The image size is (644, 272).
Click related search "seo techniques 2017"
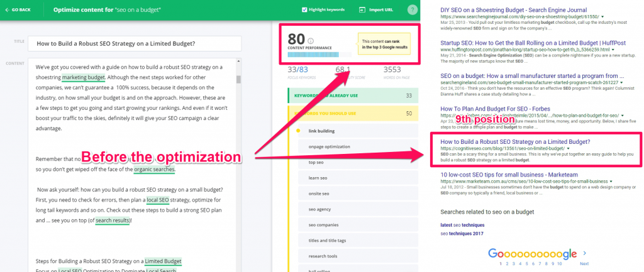(462, 234)
